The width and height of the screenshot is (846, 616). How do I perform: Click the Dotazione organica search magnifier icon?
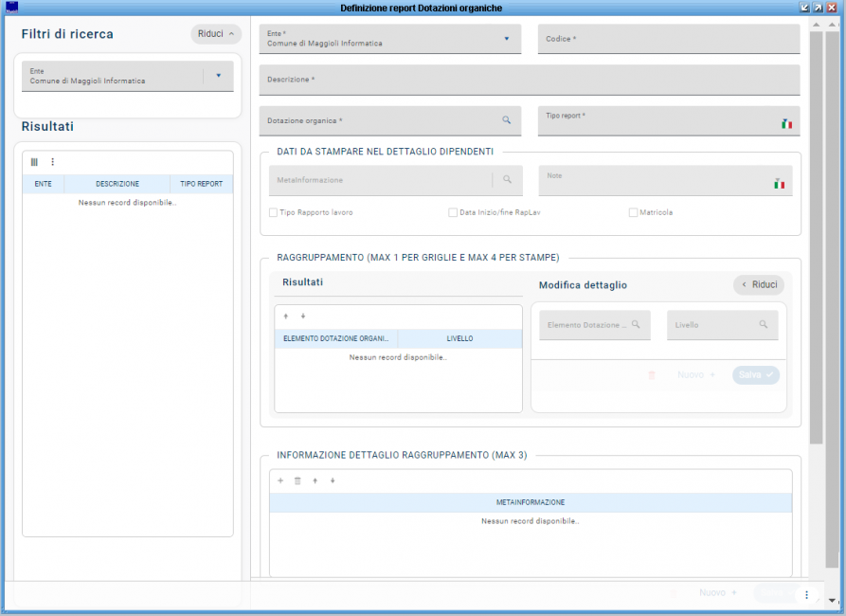[506, 120]
